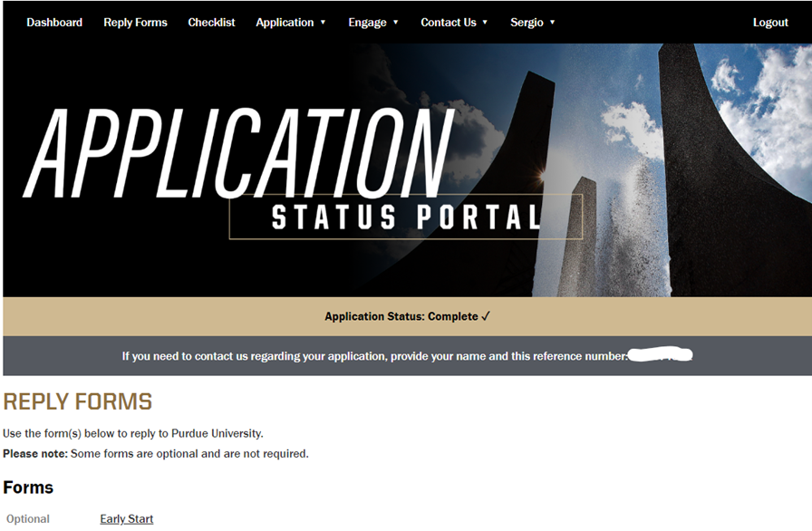Expand the Contact Us dropdown
The image size is (812, 531).
point(448,22)
